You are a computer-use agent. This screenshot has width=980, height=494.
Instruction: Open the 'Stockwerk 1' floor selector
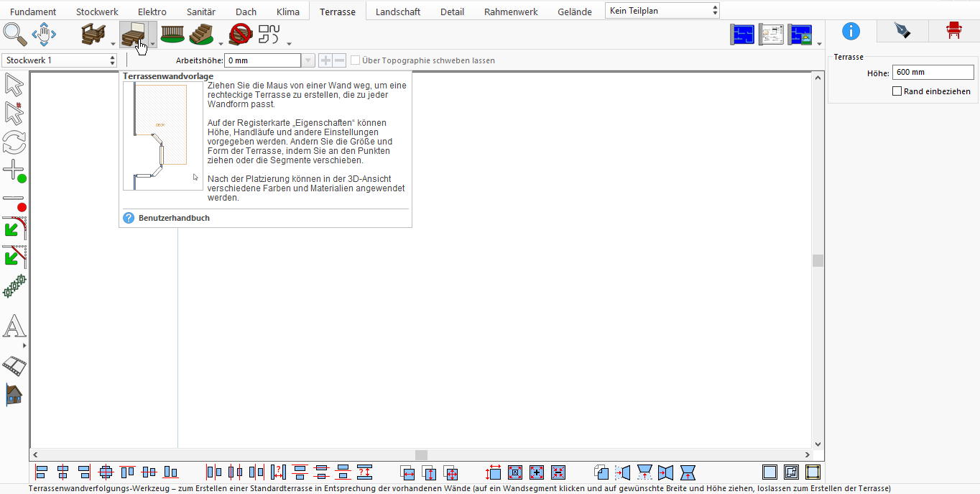click(x=60, y=60)
